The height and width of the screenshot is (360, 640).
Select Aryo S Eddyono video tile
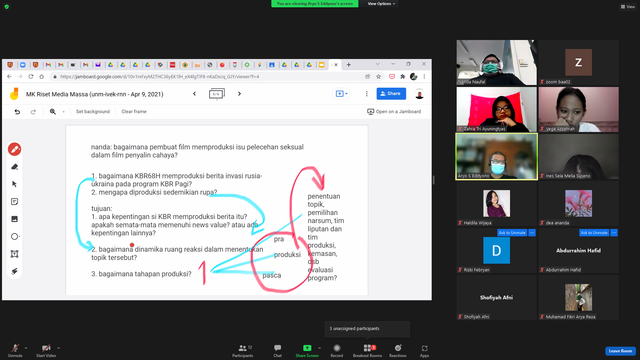click(496, 156)
